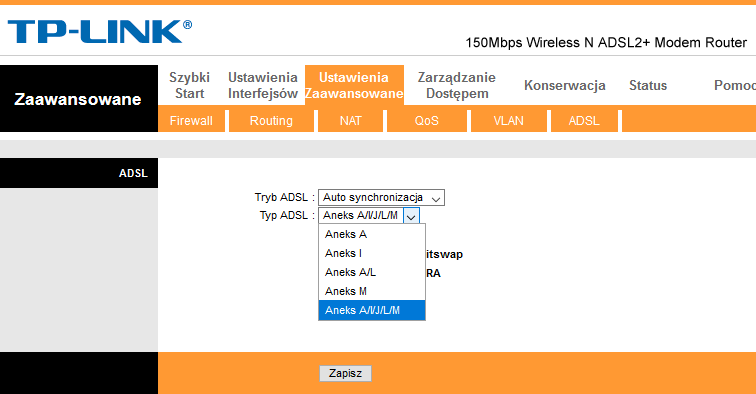The image size is (756, 394).
Task: Switch to the Konserwacja tab
Action: click(565, 85)
